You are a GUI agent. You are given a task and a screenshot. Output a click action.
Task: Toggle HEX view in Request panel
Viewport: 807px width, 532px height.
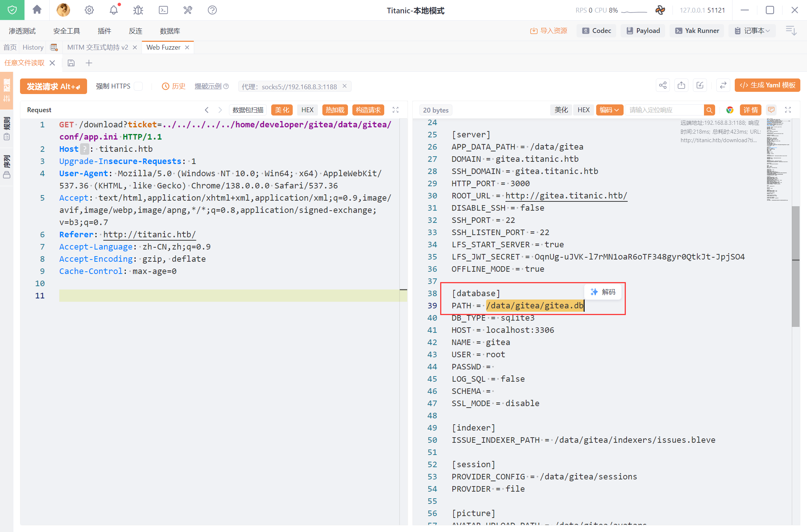(307, 110)
